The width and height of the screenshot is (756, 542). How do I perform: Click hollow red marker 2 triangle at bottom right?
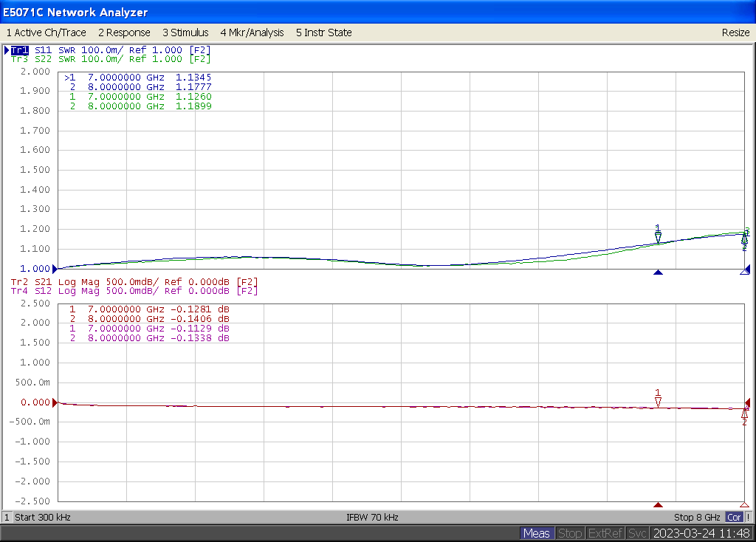(744, 505)
